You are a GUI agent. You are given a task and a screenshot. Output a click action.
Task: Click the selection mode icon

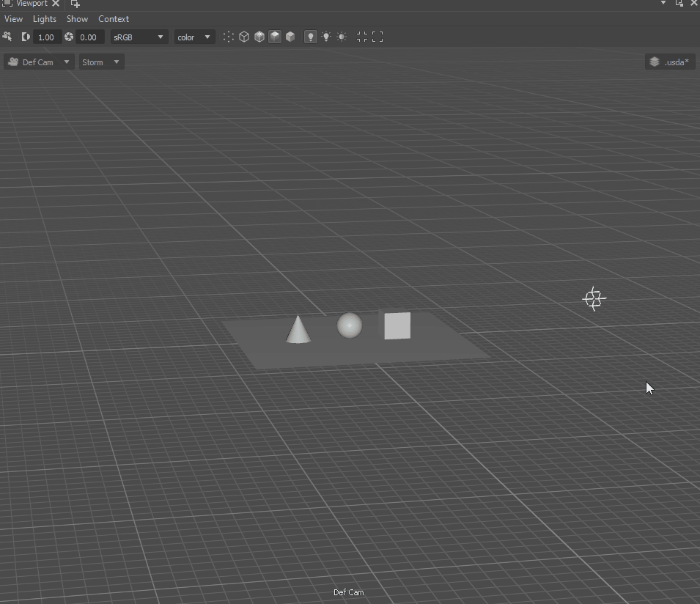tap(7, 37)
